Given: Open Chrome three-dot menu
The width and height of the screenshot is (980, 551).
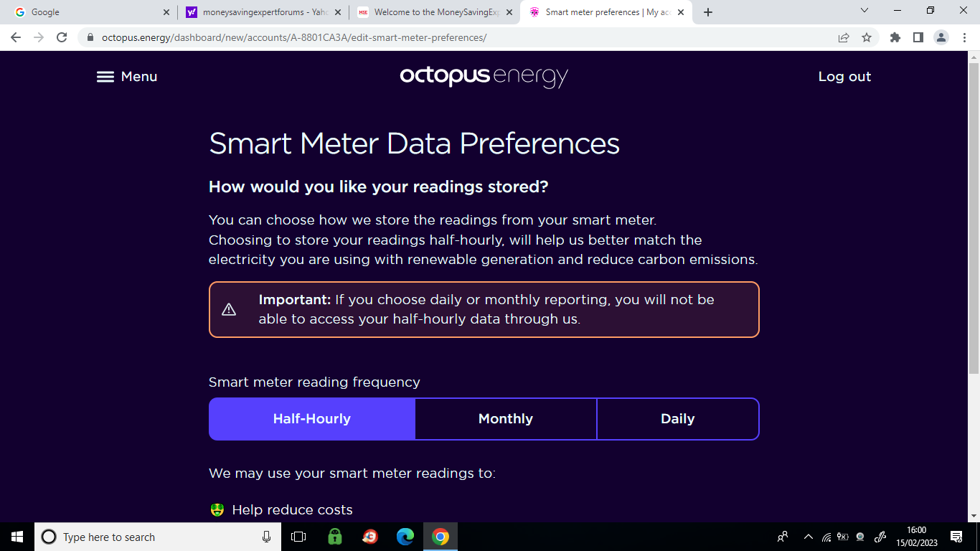Looking at the screenshot, I should click(x=963, y=37).
